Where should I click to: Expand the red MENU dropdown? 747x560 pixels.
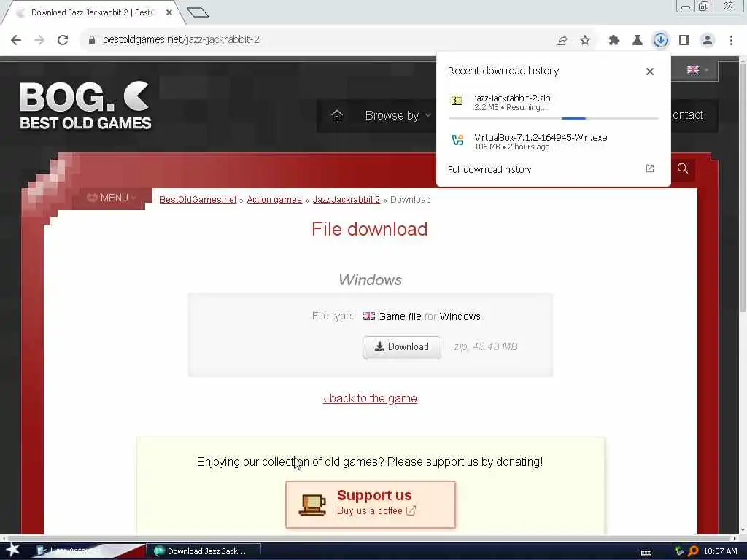[112, 198]
